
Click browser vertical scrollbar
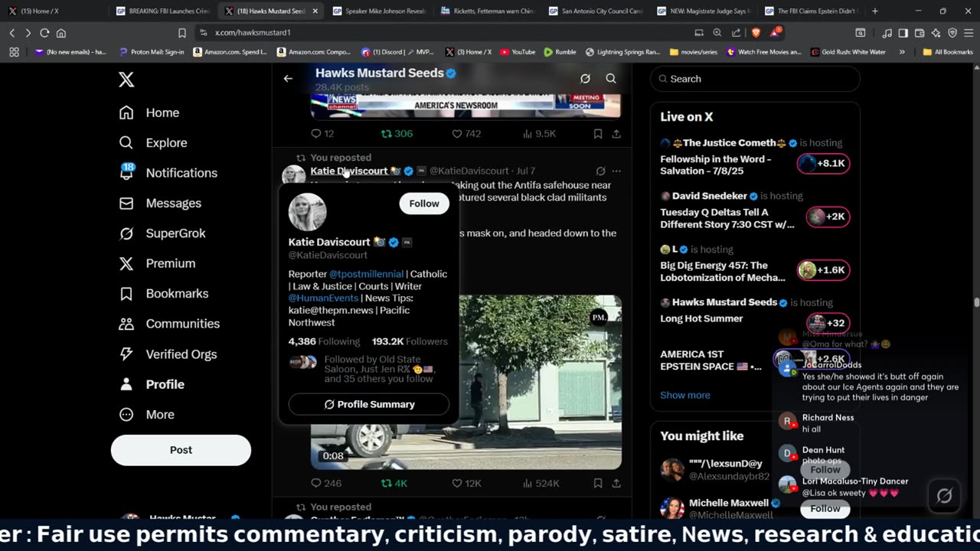[976, 302]
